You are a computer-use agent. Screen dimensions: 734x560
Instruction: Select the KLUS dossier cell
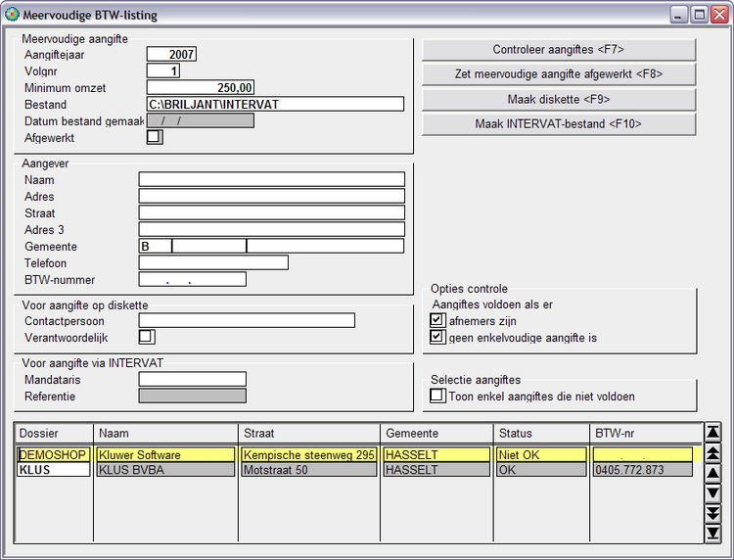click(x=54, y=470)
